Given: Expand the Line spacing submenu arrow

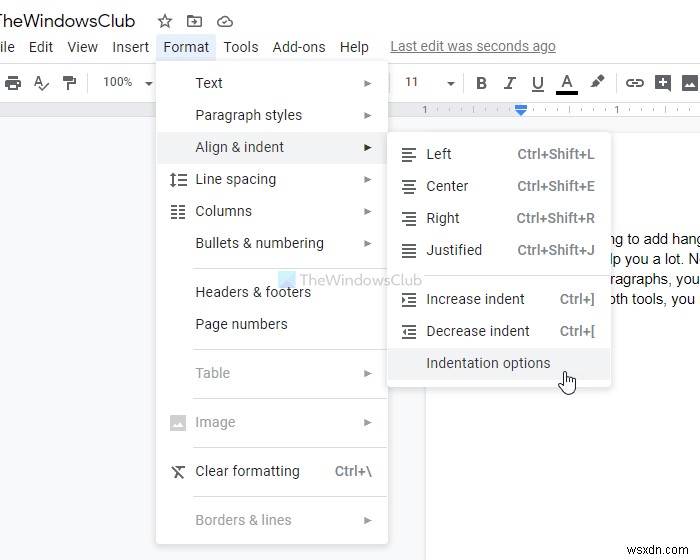Looking at the screenshot, I should click(x=367, y=180).
